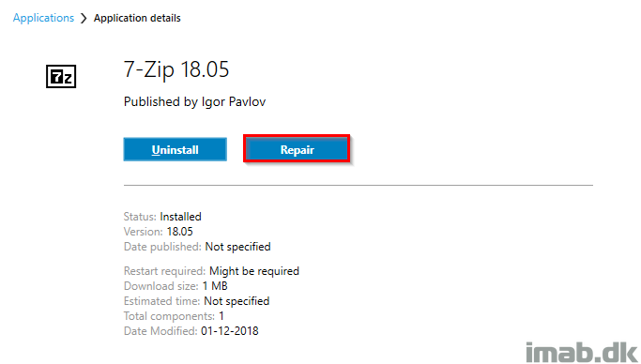Image resolution: width=641 pixels, height=364 pixels.
Task: Click the Uninstall button
Action: pyautogui.click(x=175, y=149)
